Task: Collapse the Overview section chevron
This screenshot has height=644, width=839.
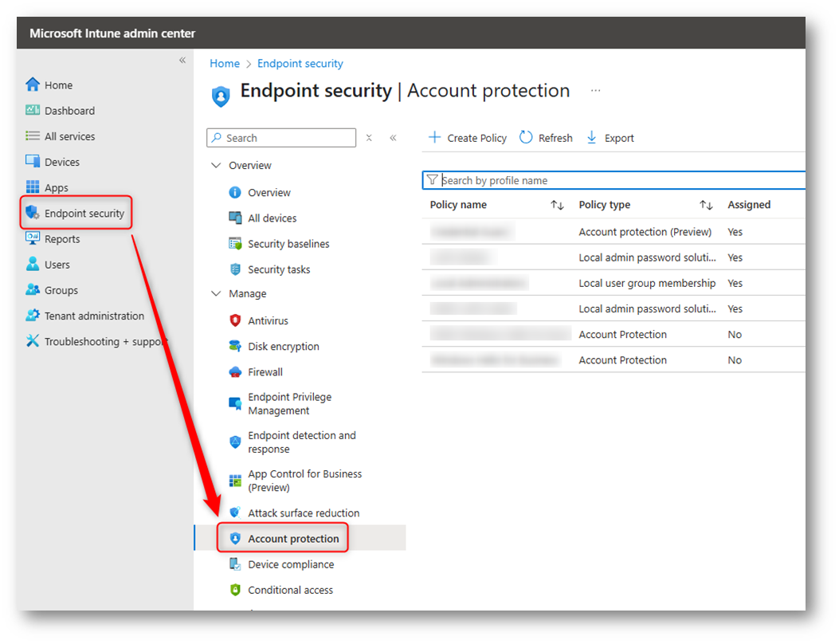Action: pyautogui.click(x=216, y=166)
